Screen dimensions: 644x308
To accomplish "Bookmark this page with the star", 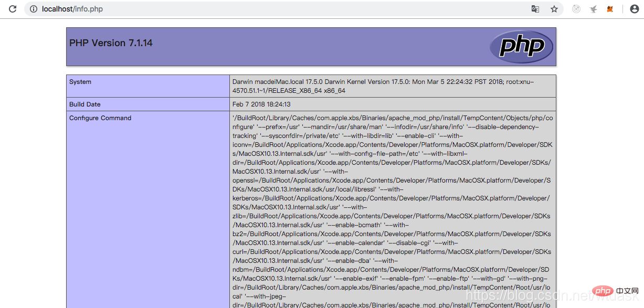I will (554, 9).
